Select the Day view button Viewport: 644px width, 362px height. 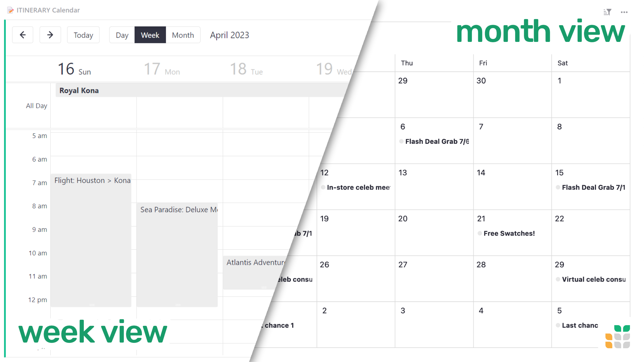pyautogui.click(x=122, y=35)
